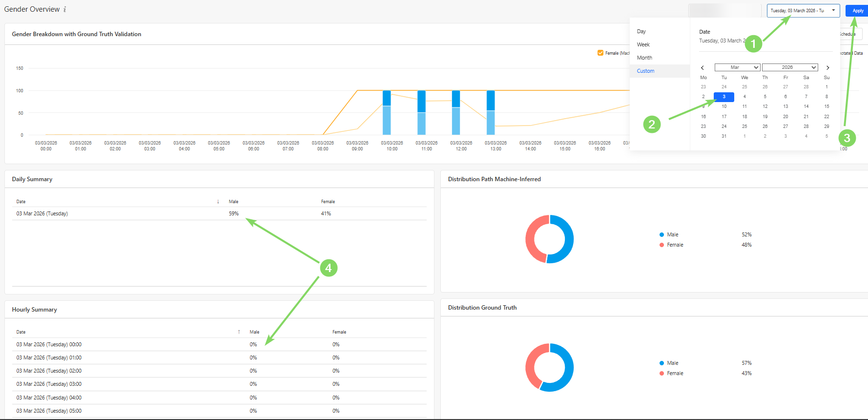Go to previous month in calendar
Viewport: 868px width, 420px height.
pyautogui.click(x=703, y=68)
